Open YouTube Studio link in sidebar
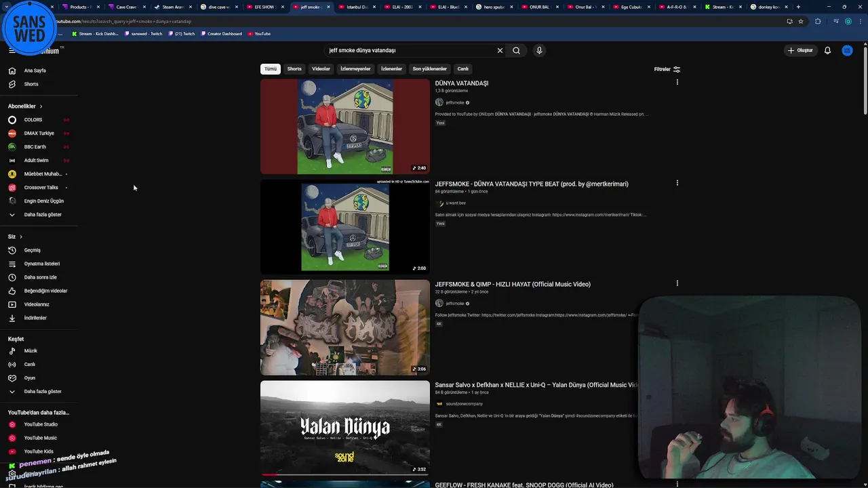 tap(41, 424)
